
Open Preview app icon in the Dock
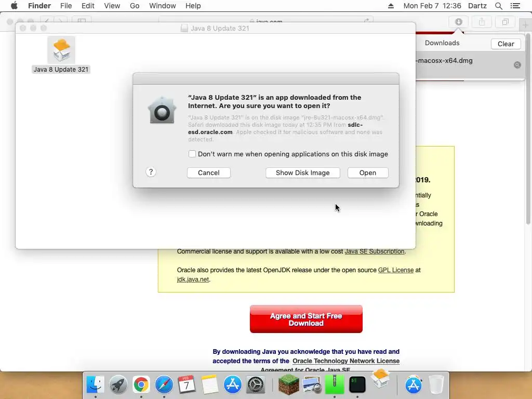[x=312, y=384]
